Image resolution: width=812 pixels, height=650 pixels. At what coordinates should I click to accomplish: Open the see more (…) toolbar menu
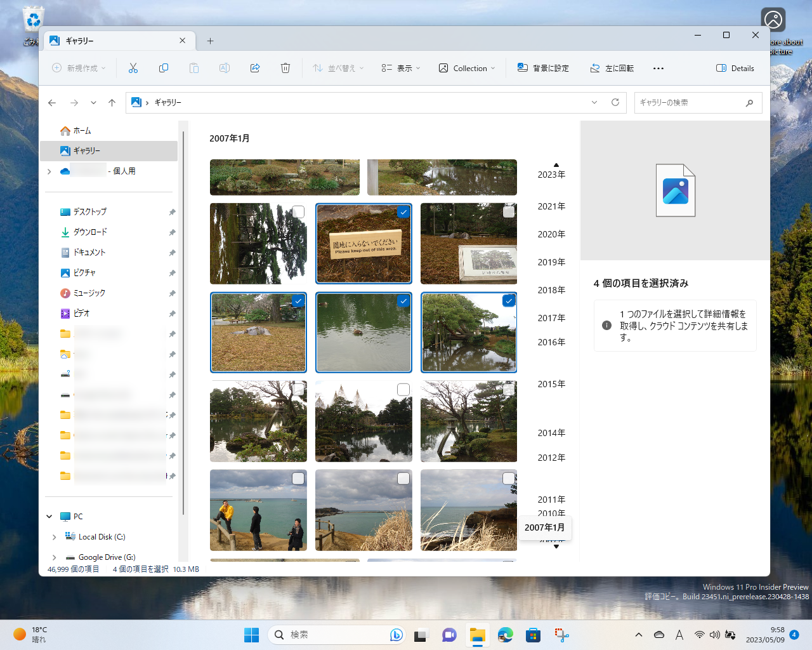(x=658, y=68)
